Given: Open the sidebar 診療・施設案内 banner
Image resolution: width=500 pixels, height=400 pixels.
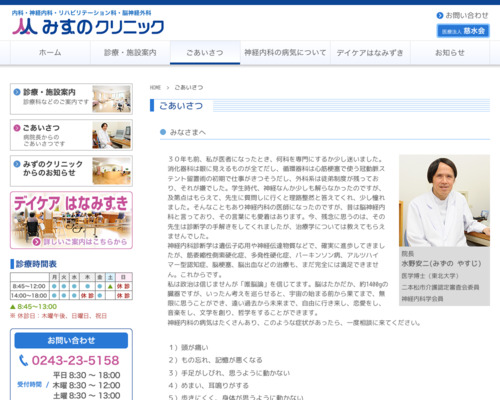Looking at the screenshot, I should [x=71, y=99].
